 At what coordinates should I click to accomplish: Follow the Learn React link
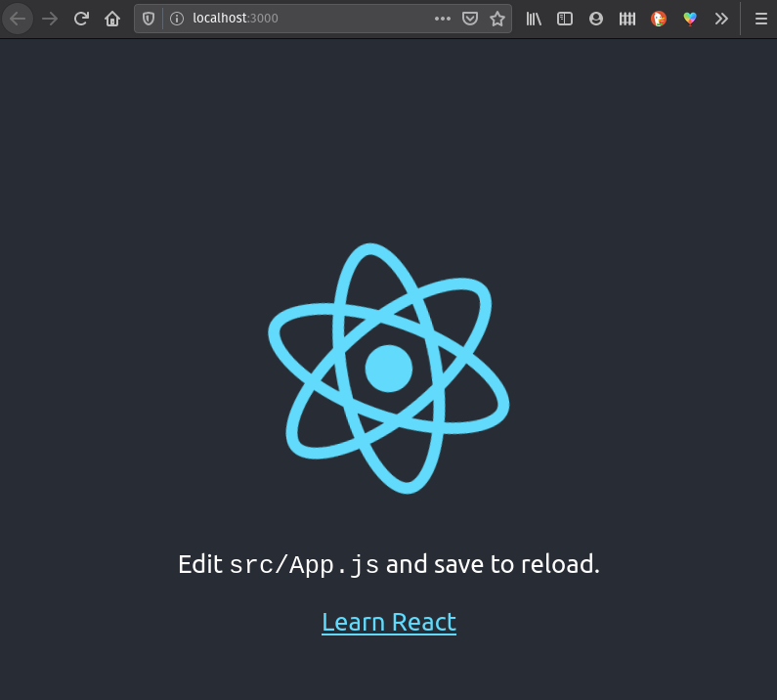(389, 622)
